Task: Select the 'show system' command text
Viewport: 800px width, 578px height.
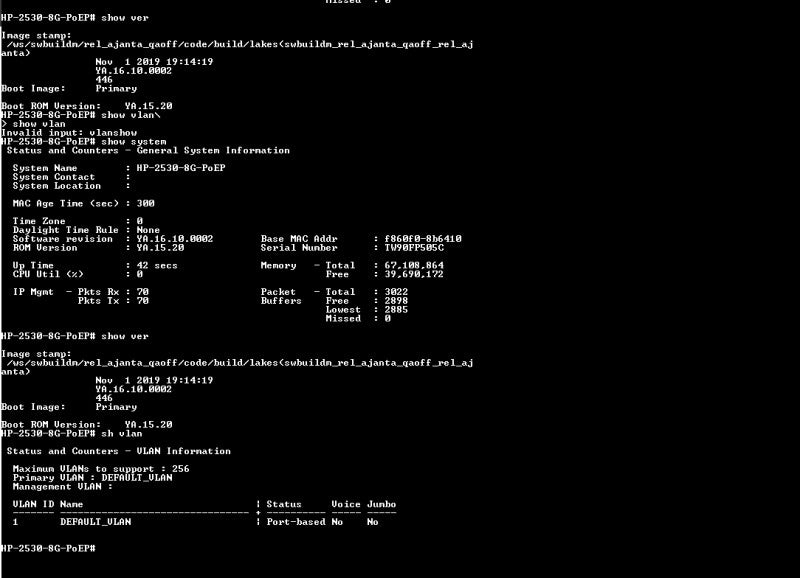Action: [134, 142]
